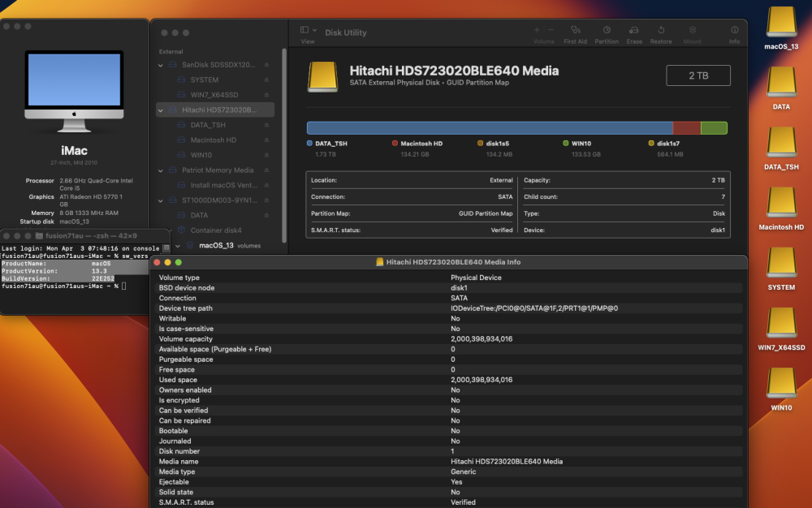The image size is (812, 508).
Task: Click the disk1s5 legend entry
Action: pyautogui.click(x=495, y=149)
